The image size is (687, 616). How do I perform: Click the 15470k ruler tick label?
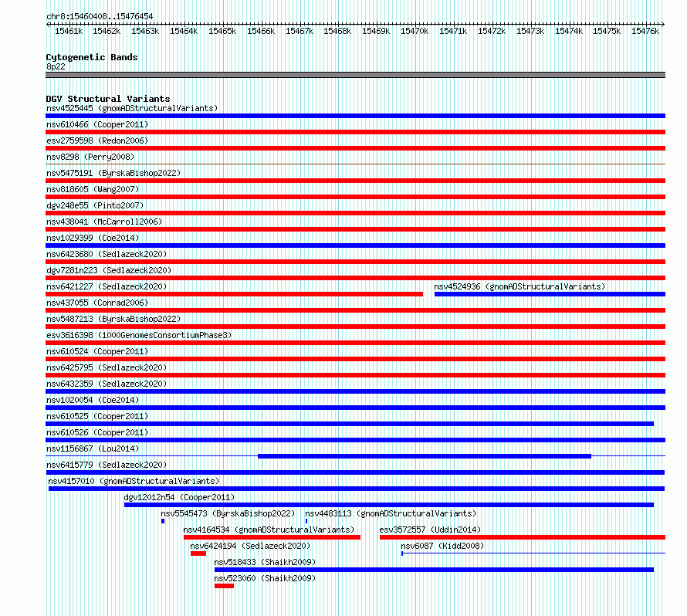tap(415, 31)
